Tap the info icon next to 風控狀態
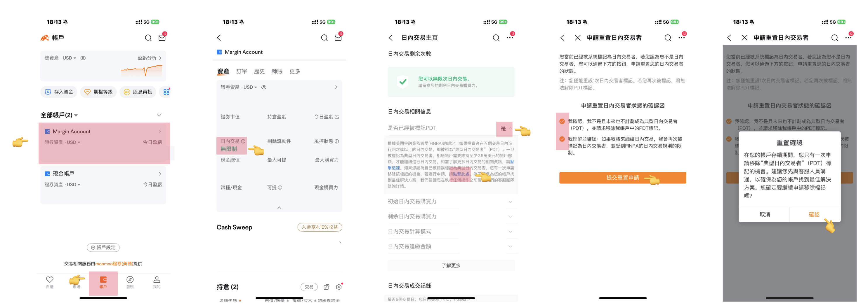Screen dimensions: 868x308 point(337,141)
